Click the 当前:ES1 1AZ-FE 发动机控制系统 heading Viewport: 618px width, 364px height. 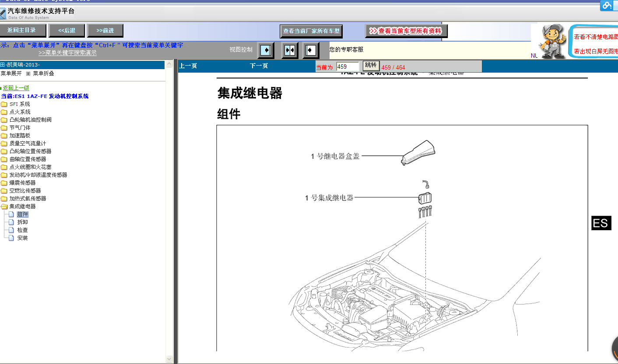45,96
